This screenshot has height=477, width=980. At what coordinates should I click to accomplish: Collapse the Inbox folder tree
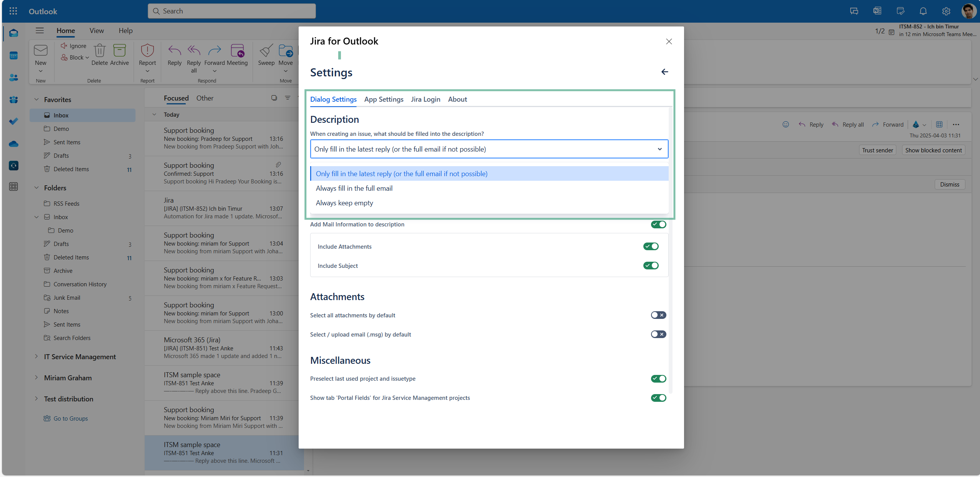(x=36, y=217)
